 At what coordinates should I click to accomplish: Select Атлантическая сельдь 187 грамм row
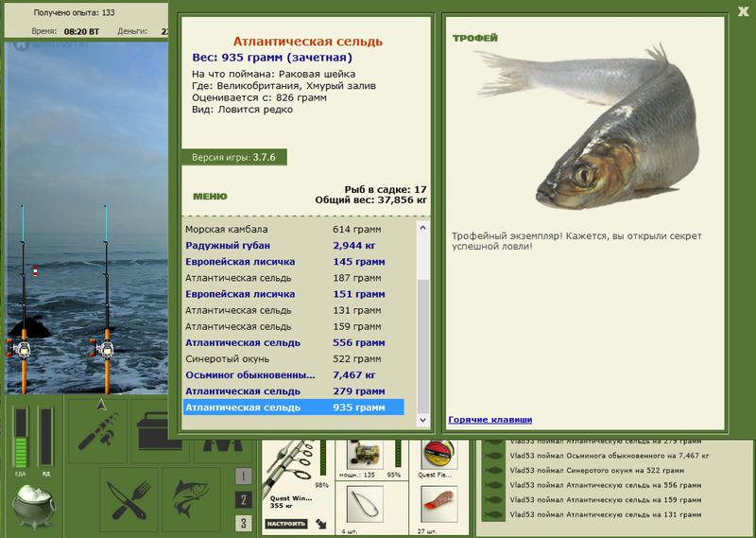(x=294, y=278)
